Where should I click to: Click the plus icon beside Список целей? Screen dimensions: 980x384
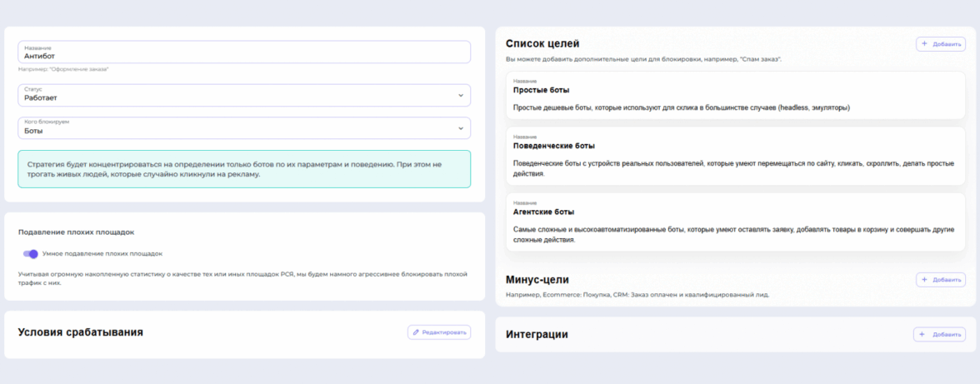click(924, 44)
